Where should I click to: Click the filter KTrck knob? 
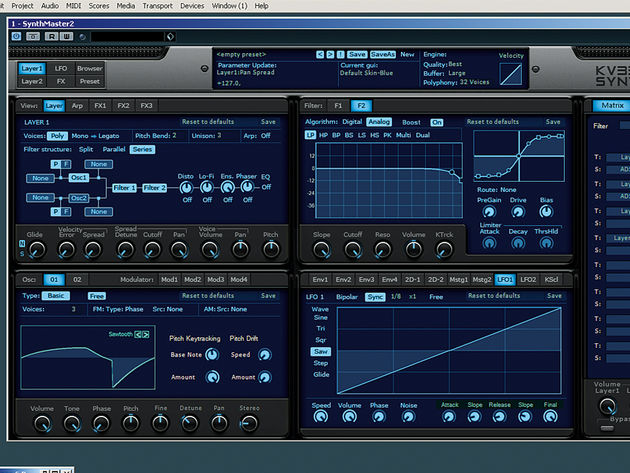tap(444, 250)
